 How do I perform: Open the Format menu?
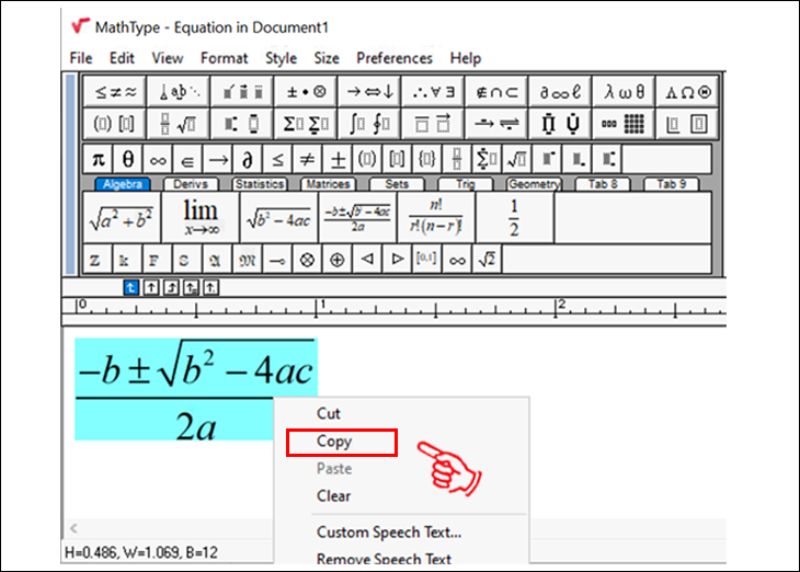(224, 58)
